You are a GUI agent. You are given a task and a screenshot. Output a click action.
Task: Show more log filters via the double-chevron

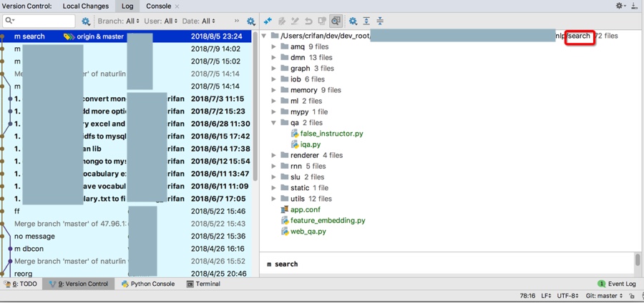(237, 21)
